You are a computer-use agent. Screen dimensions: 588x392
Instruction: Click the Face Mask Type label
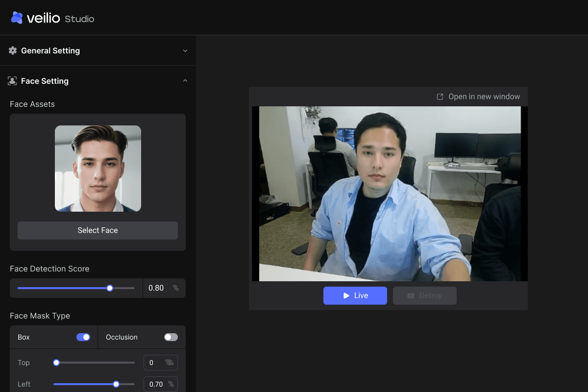pyautogui.click(x=40, y=316)
